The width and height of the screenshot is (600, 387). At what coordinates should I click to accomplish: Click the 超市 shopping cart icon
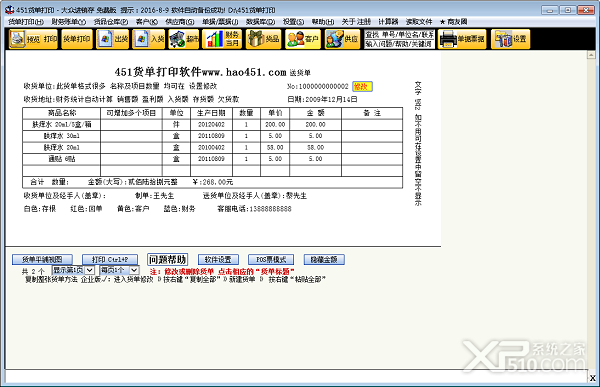tap(184, 39)
